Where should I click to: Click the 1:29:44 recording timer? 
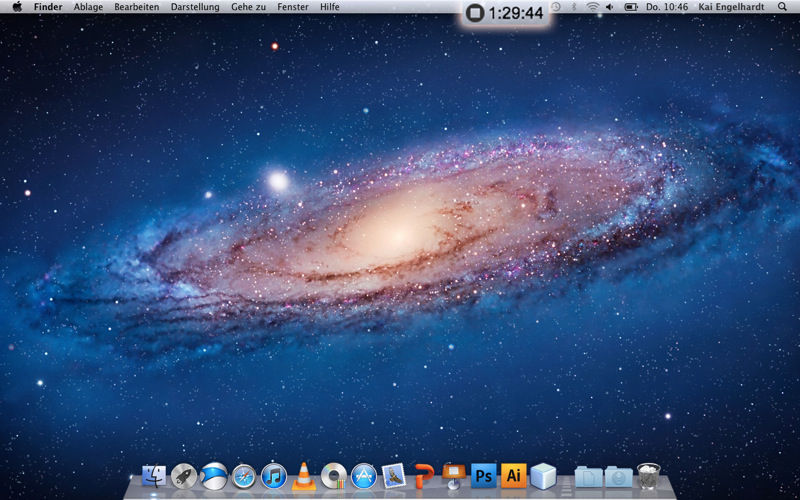click(x=516, y=13)
